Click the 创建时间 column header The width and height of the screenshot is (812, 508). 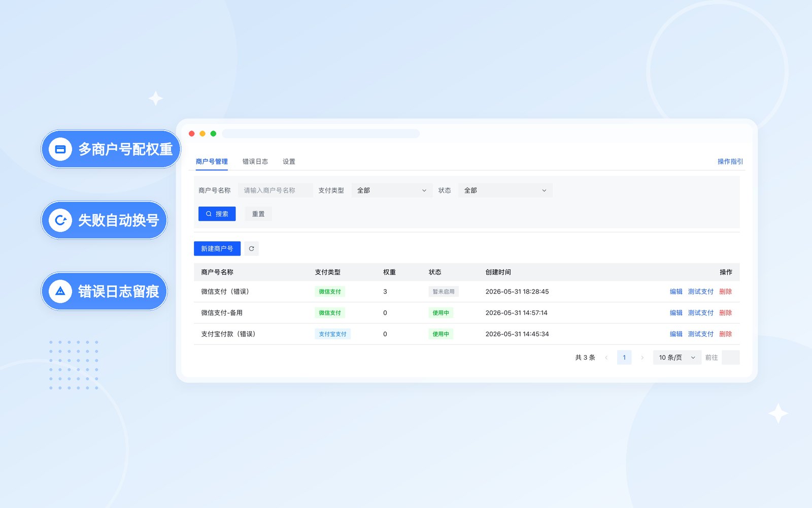[498, 272]
